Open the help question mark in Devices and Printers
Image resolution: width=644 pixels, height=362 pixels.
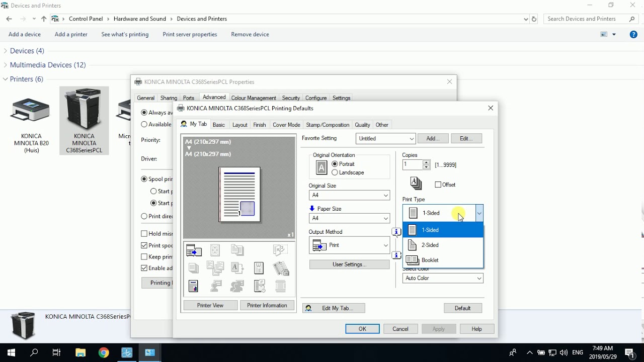click(x=633, y=34)
